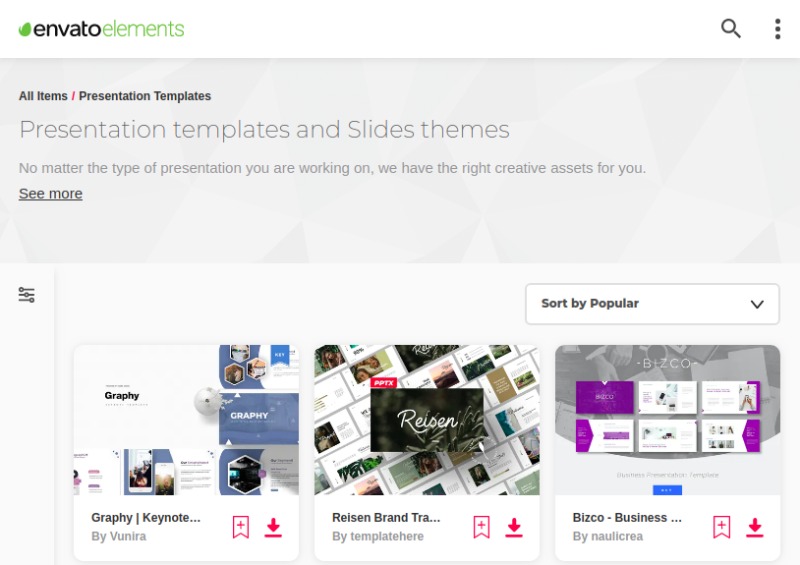Open the Bizco template preview thumbnail
Image resolution: width=800 pixels, height=565 pixels.
[667, 420]
